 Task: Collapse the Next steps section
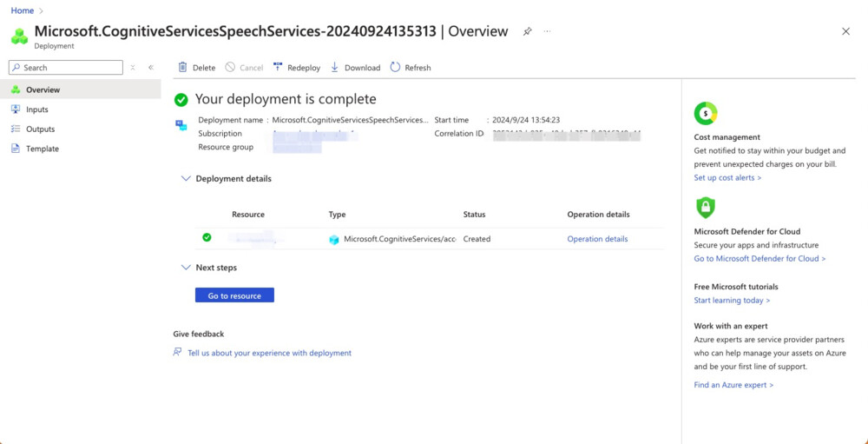pyautogui.click(x=186, y=267)
